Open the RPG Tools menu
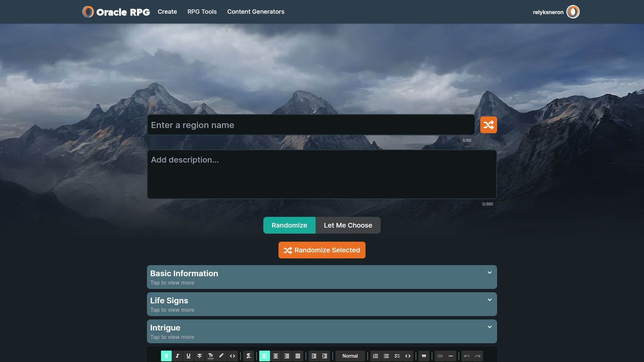Viewport: 644px width, 362px height. [202, 12]
